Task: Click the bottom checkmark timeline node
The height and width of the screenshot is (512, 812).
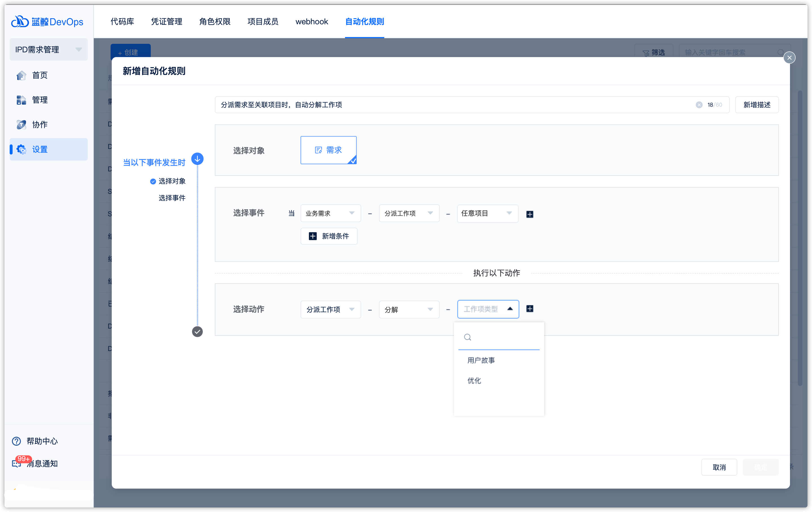Action: coord(197,332)
